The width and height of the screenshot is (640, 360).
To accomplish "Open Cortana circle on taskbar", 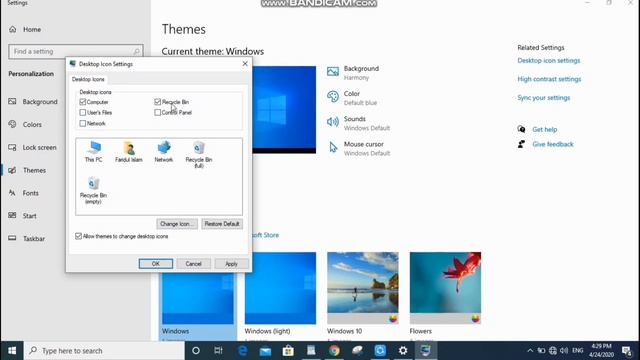I will tap(196, 351).
